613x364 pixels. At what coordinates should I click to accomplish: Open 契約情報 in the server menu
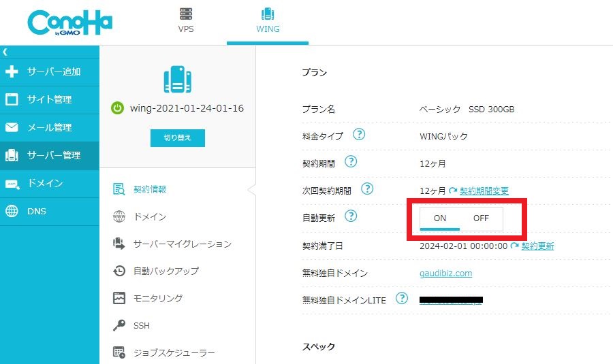click(150, 189)
